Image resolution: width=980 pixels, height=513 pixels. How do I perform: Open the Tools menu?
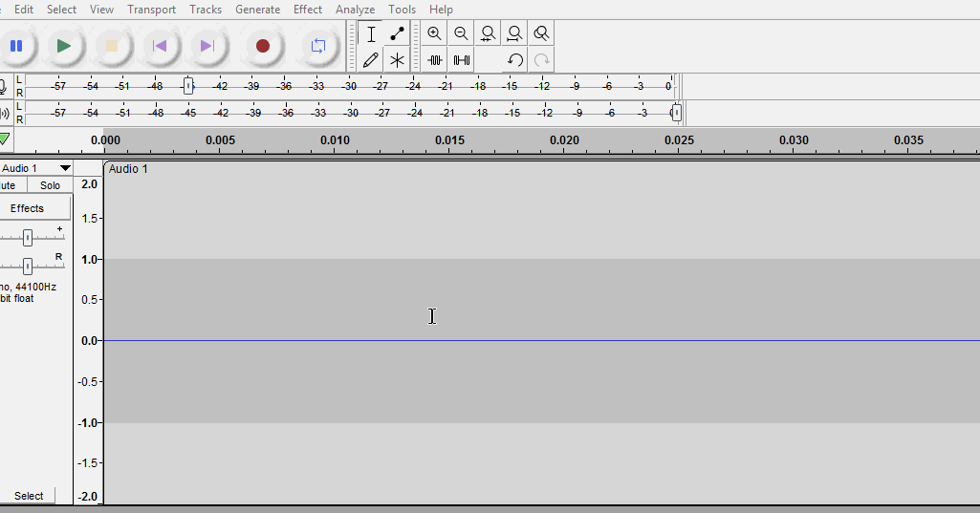402,10
